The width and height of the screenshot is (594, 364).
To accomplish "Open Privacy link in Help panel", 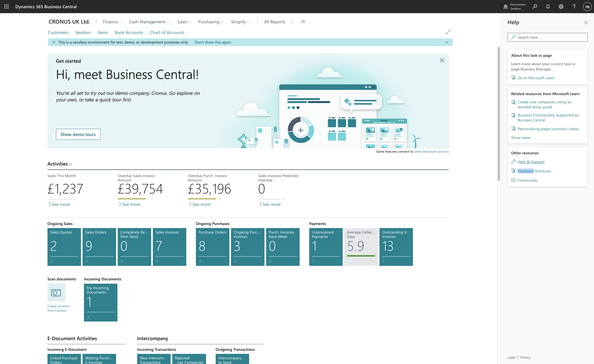I will pyautogui.click(x=525, y=357).
